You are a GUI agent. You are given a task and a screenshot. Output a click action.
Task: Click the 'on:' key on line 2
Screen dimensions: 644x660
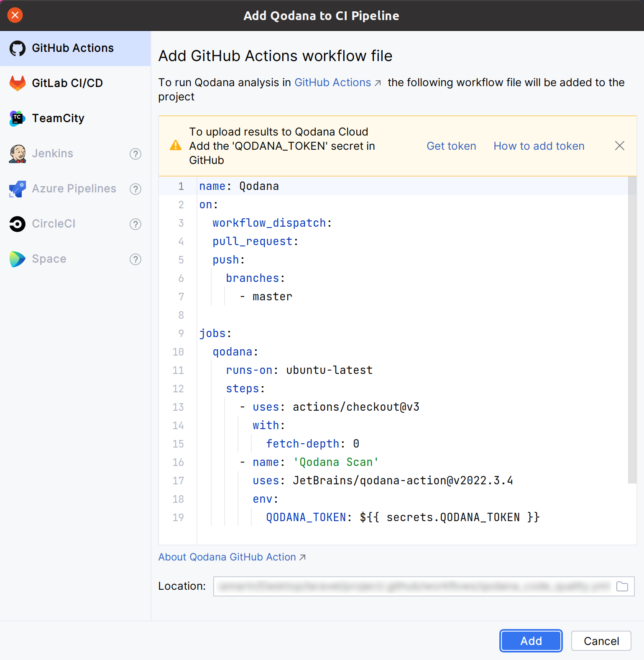[208, 205]
